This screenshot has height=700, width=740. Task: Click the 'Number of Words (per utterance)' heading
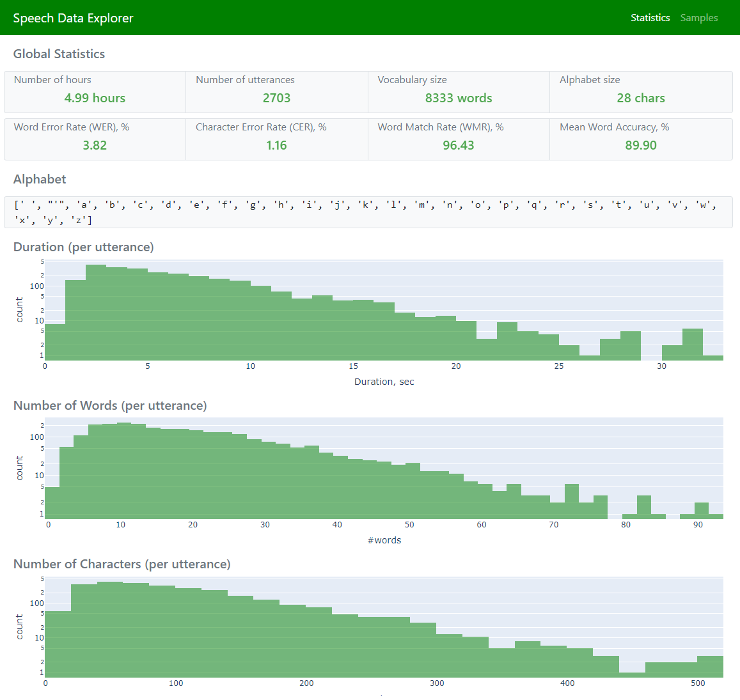click(110, 405)
